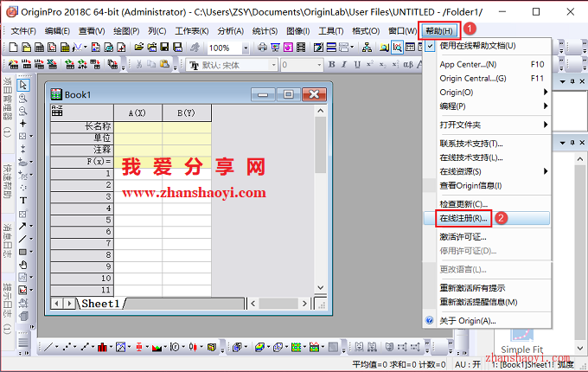Click the Underline formatting button
This screenshot has width=588, height=372.
[356, 65]
